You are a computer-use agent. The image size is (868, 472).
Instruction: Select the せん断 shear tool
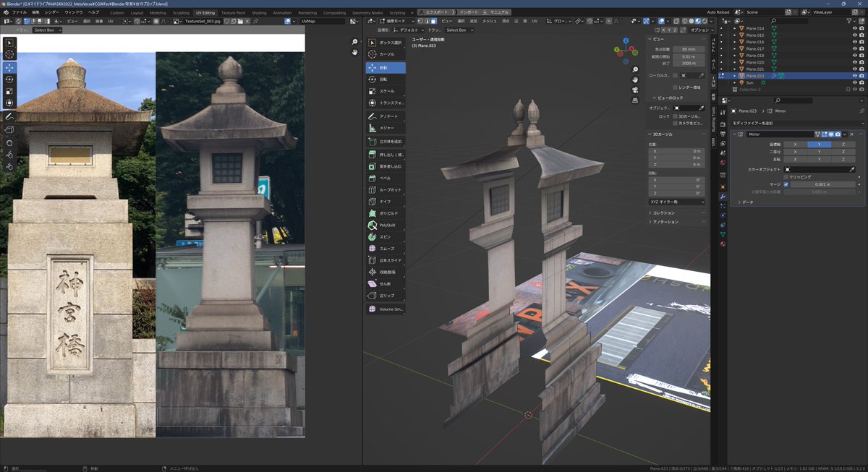[x=386, y=284]
